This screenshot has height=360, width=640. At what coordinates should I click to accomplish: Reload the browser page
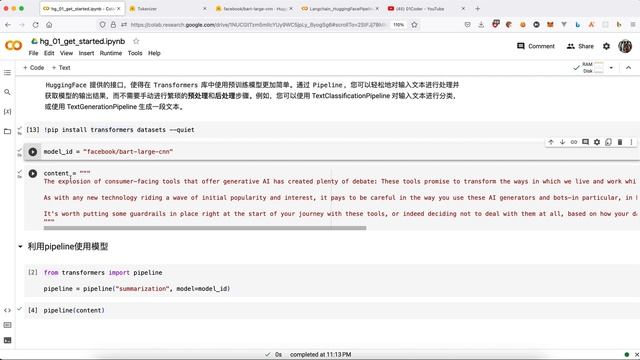point(36,25)
